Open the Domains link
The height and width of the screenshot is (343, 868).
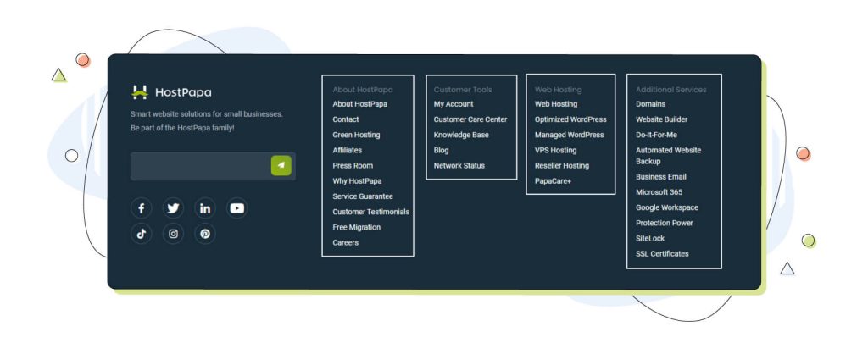tap(650, 104)
